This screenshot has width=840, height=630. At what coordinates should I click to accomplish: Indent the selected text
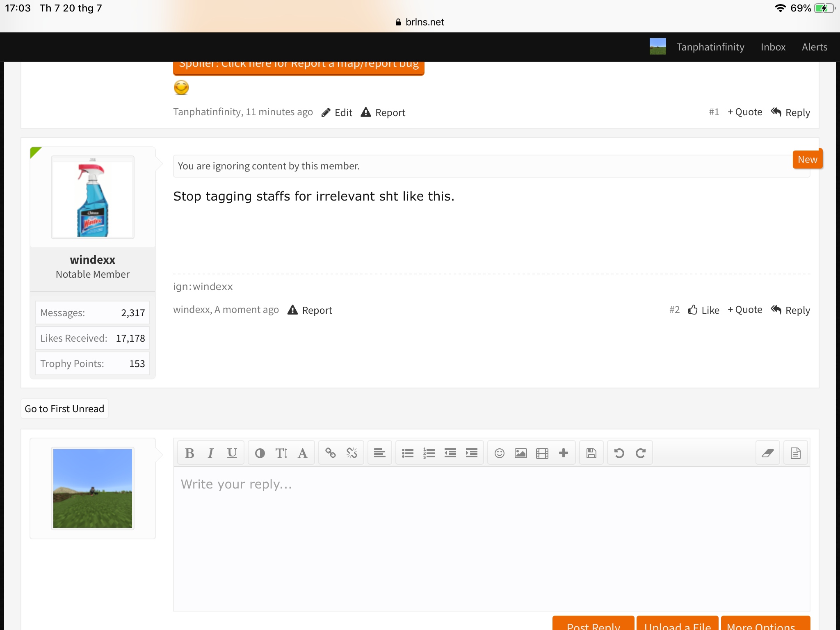[x=472, y=453]
